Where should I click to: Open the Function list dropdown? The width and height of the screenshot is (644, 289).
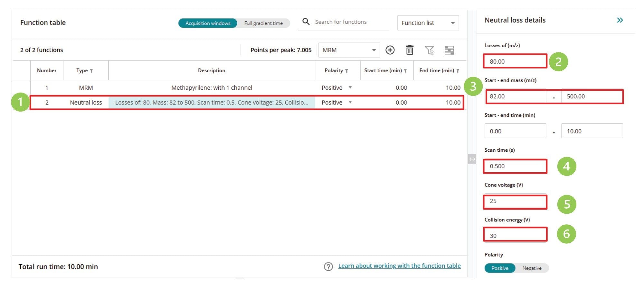tap(428, 23)
